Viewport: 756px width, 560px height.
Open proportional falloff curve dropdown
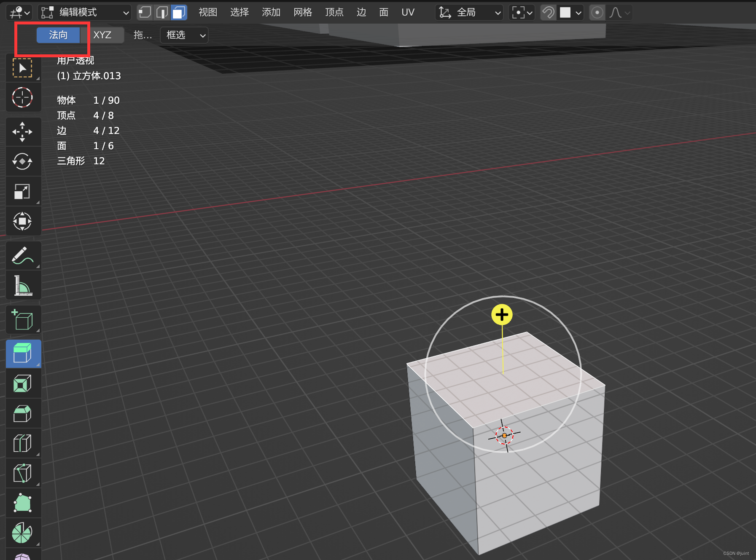pos(619,13)
